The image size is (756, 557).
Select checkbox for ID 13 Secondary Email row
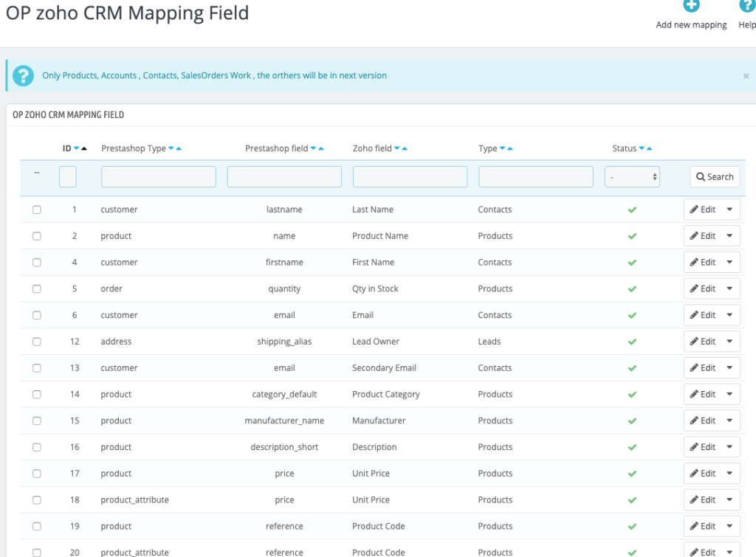pyautogui.click(x=37, y=368)
